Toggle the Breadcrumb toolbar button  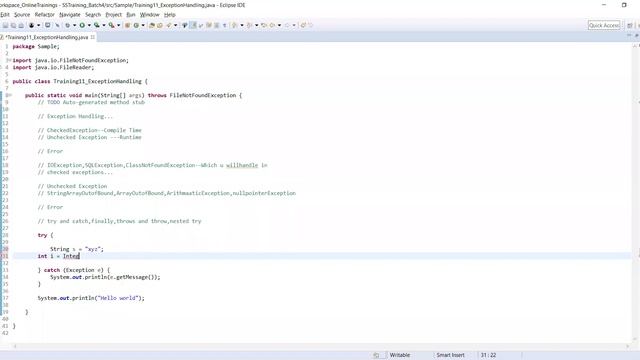tap(184, 25)
